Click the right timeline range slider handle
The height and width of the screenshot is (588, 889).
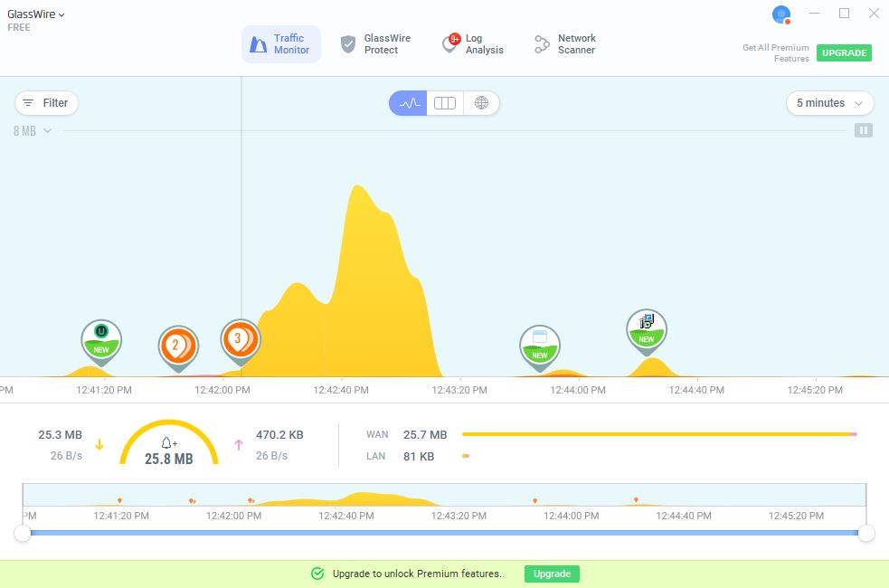(866, 533)
